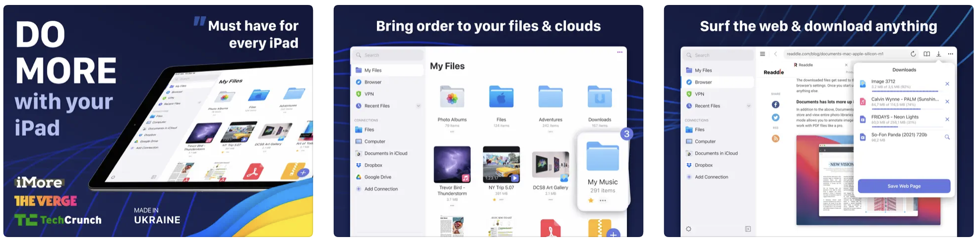Click the magnifier icon beside So-Fon Panda download
The height and width of the screenshot is (242, 980).
pos(947,137)
